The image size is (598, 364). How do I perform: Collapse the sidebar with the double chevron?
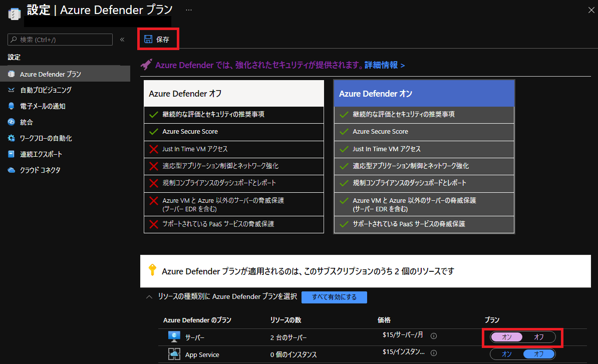click(x=122, y=39)
